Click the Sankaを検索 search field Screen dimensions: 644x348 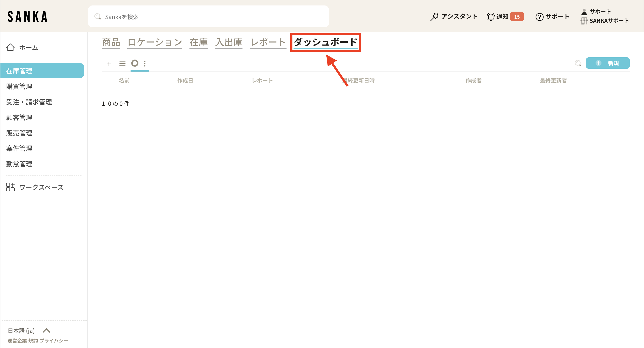tap(208, 17)
